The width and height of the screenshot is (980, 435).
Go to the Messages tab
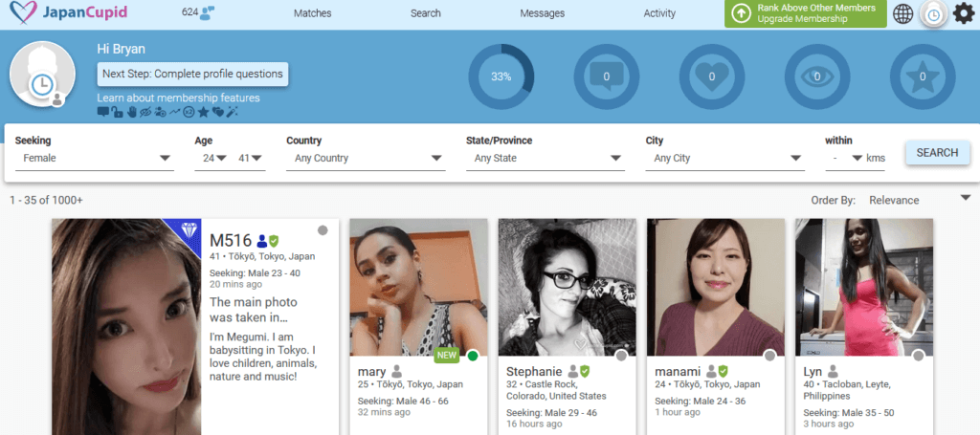coord(542,13)
